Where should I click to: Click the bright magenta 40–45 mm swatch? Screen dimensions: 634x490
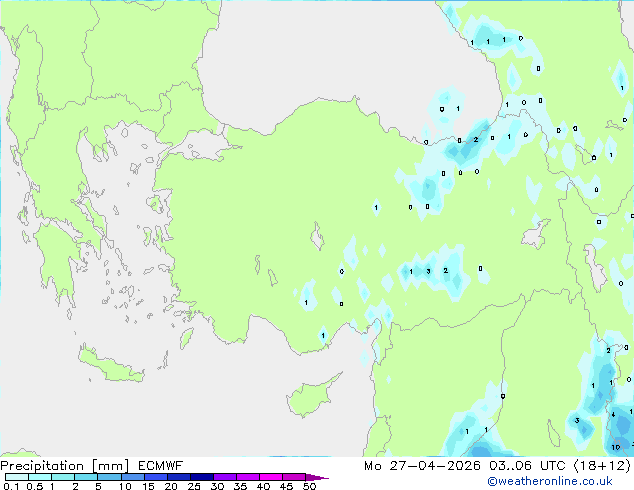[271, 477]
